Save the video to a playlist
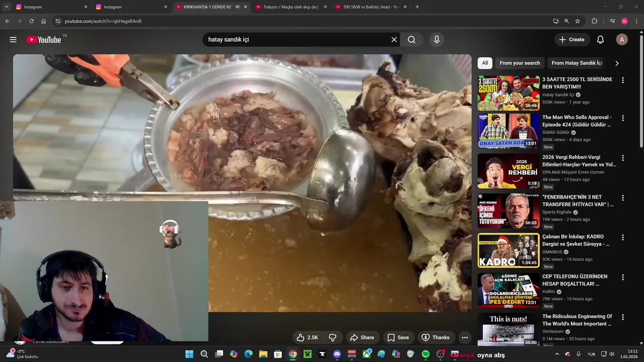This screenshot has height=362, width=644. [x=398, y=337]
